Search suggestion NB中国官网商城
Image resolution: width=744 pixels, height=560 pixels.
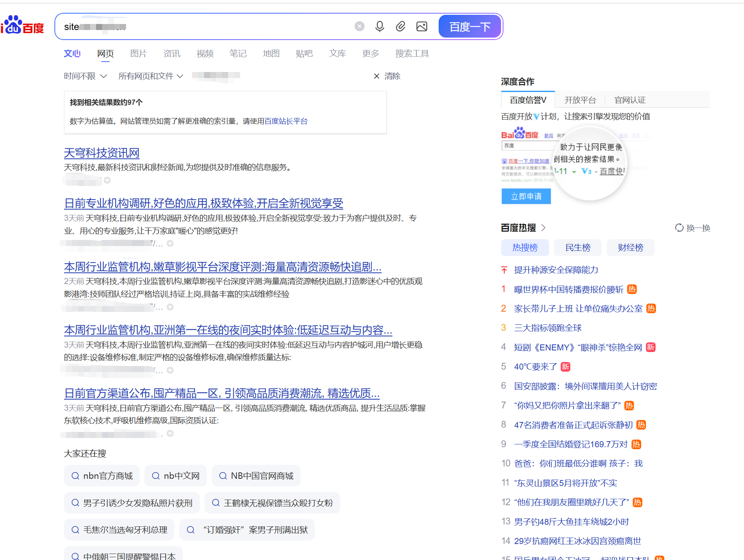click(x=256, y=476)
